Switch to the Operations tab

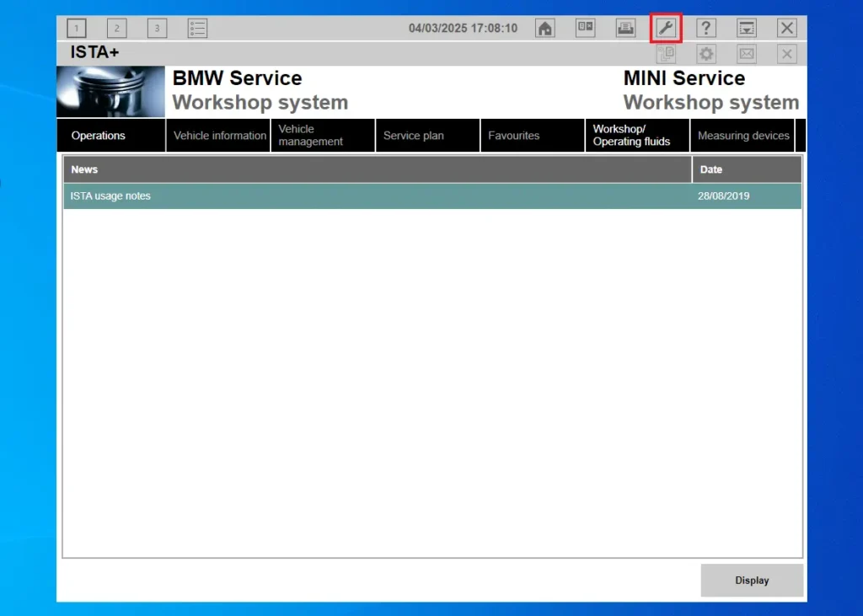110,136
